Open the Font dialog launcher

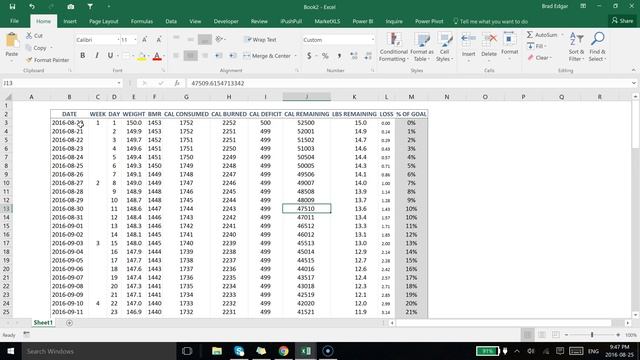(x=163, y=71)
